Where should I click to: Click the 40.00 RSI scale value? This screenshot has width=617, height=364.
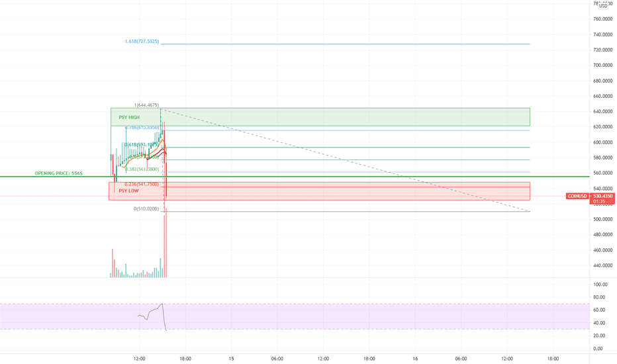(x=599, y=323)
